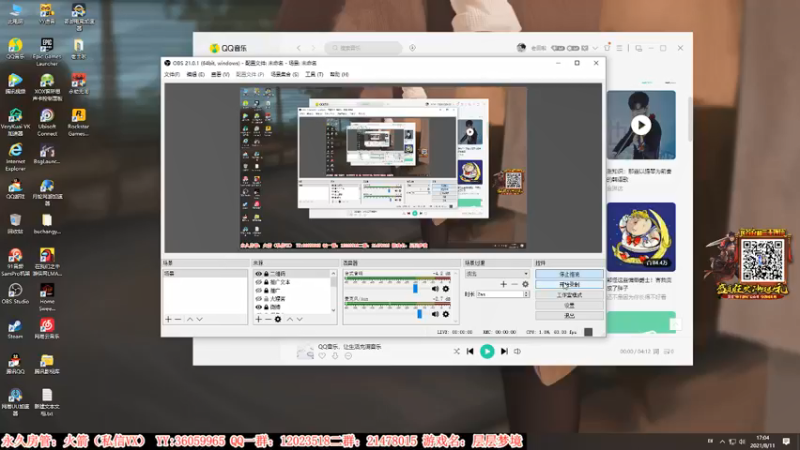Adjust the desktop audio volume slider

pyautogui.click(x=415, y=289)
